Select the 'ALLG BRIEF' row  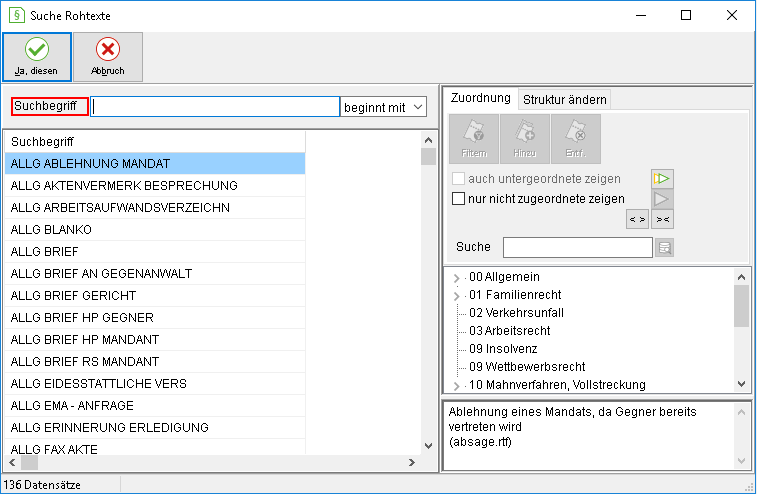[155, 251]
